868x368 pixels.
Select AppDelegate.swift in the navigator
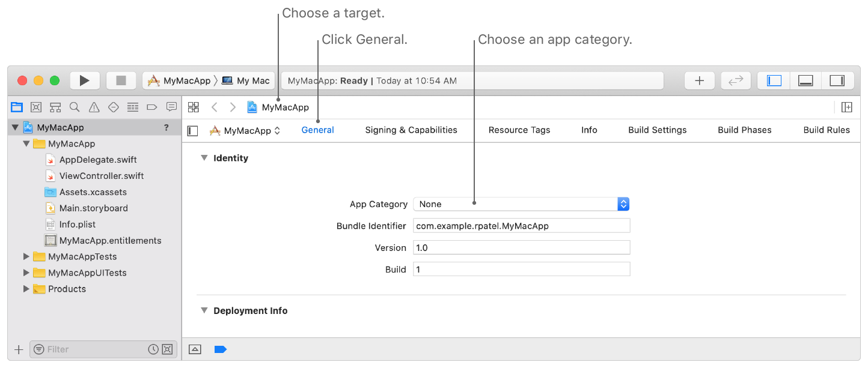click(x=97, y=160)
